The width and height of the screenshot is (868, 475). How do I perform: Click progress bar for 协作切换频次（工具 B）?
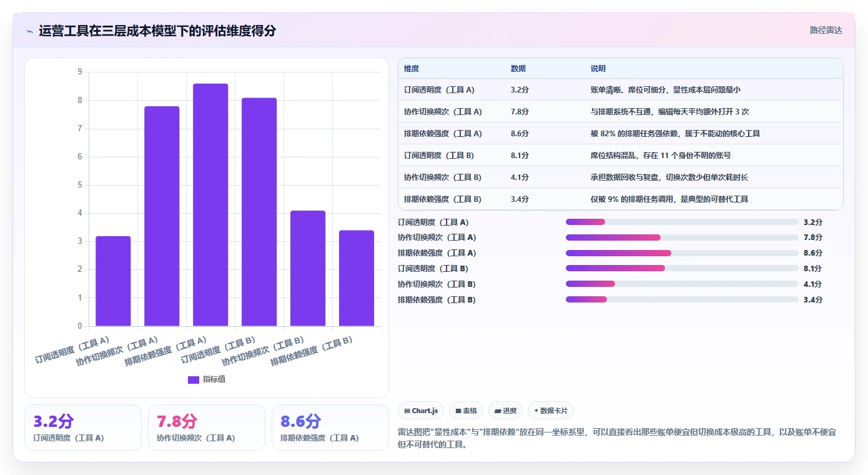pos(682,284)
